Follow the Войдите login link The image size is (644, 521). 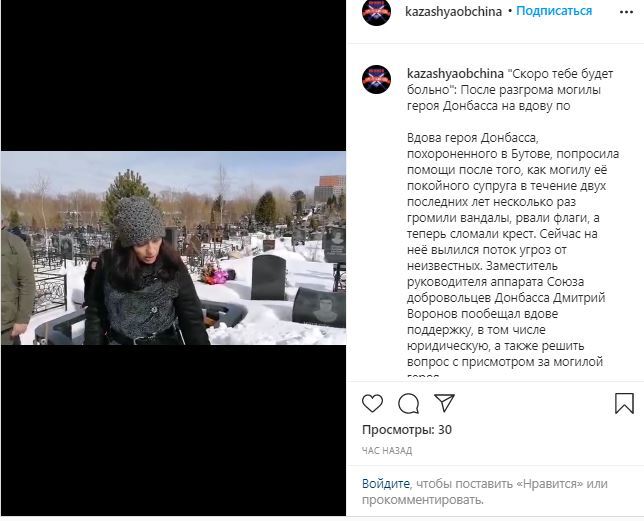click(x=386, y=484)
